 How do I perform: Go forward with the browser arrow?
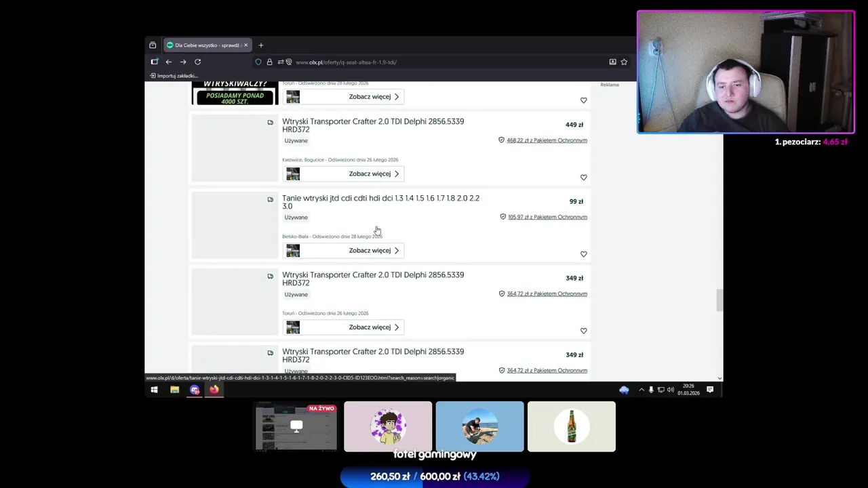(183, 62)
